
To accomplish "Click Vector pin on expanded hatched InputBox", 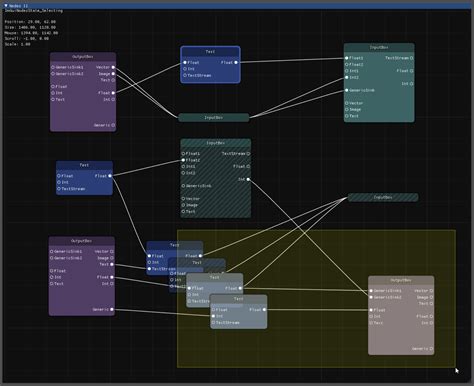I will (183, 198).
